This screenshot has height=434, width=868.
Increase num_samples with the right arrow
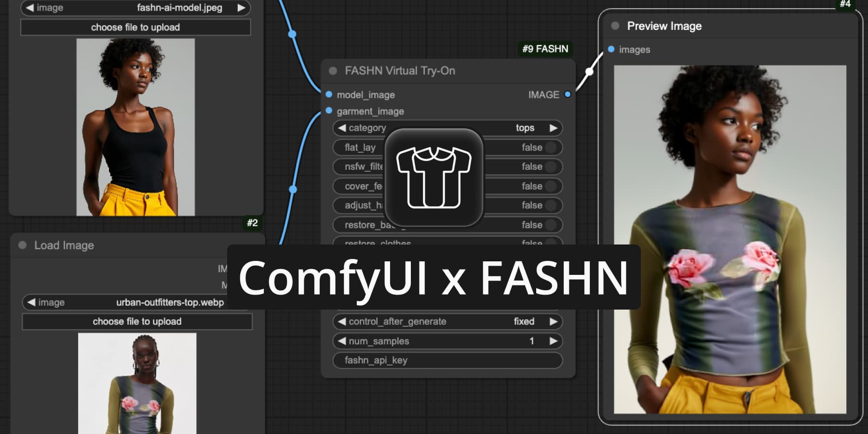coord(554,341)
